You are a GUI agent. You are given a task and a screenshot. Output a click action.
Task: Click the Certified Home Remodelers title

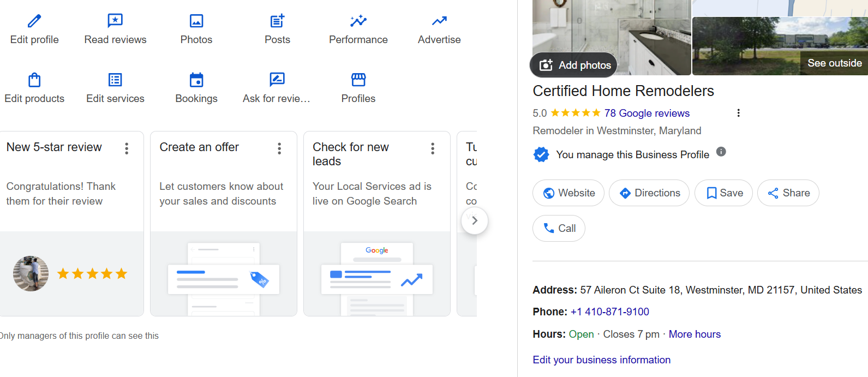623,91
